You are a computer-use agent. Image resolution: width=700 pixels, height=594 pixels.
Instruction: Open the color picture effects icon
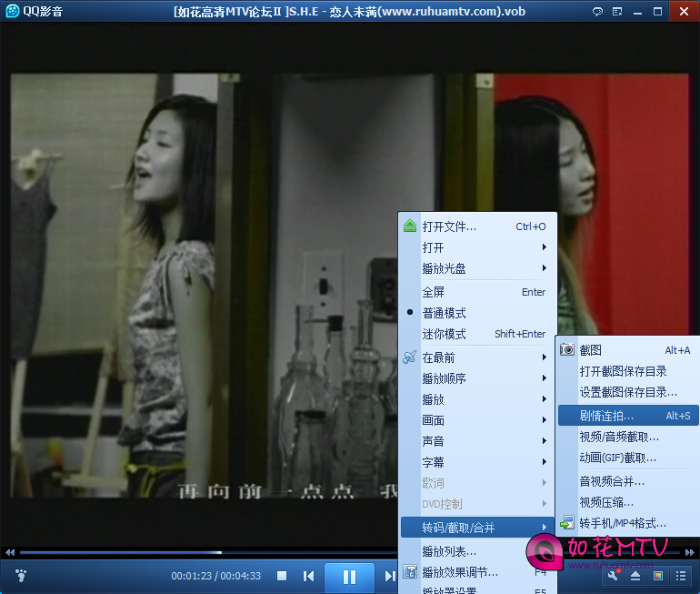pyautogui.click(x=658, y=576)
